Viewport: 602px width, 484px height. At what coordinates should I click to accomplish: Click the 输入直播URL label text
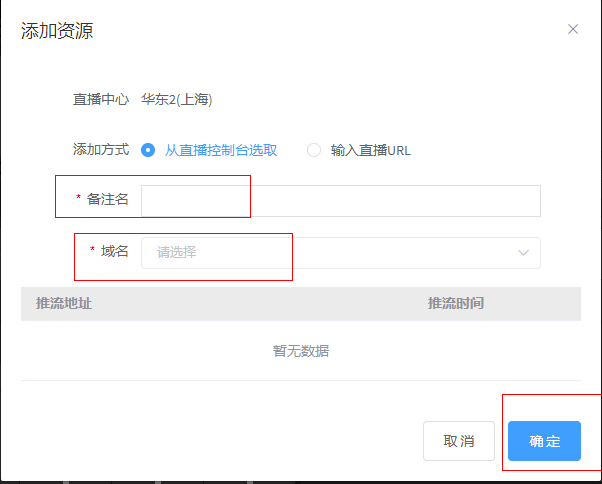tap(370, 150)
